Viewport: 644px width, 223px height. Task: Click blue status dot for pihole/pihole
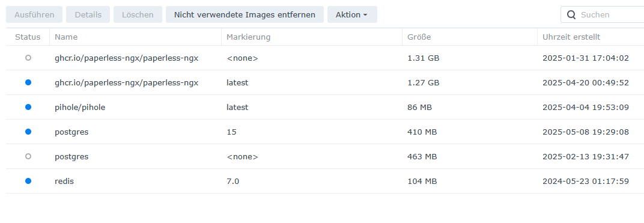(x=28, y=107)
